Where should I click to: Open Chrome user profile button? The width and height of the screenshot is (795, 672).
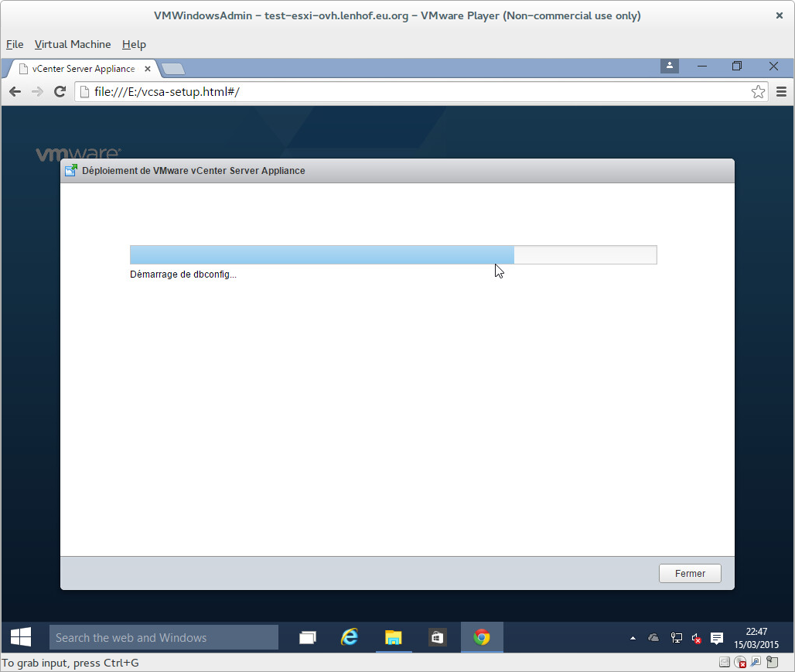click(x=669, y=66)
